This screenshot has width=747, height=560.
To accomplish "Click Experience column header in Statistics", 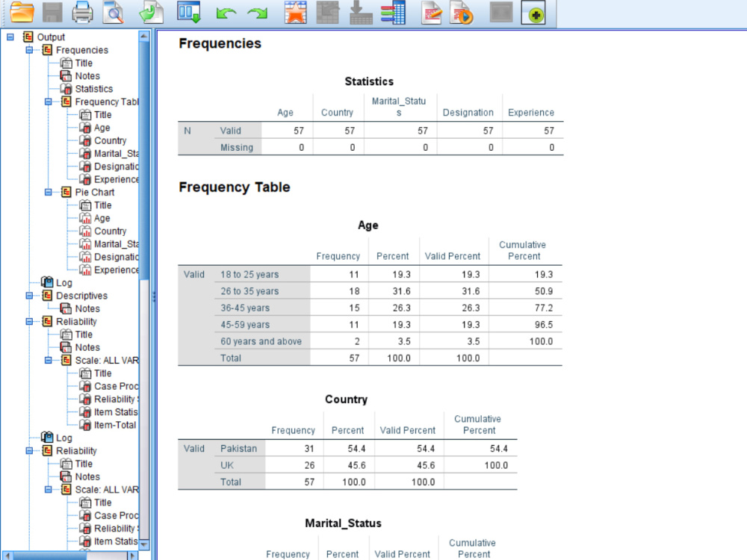I will 531,113.
